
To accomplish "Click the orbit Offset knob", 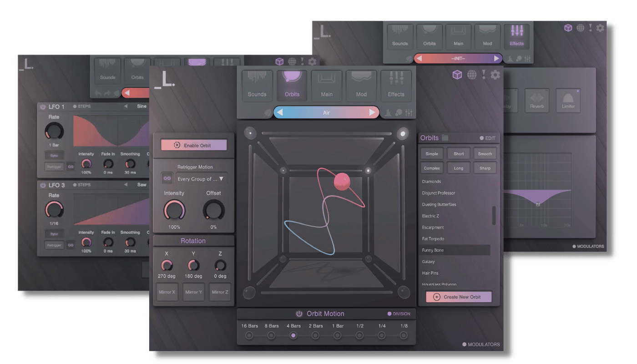I will [213, 210].
